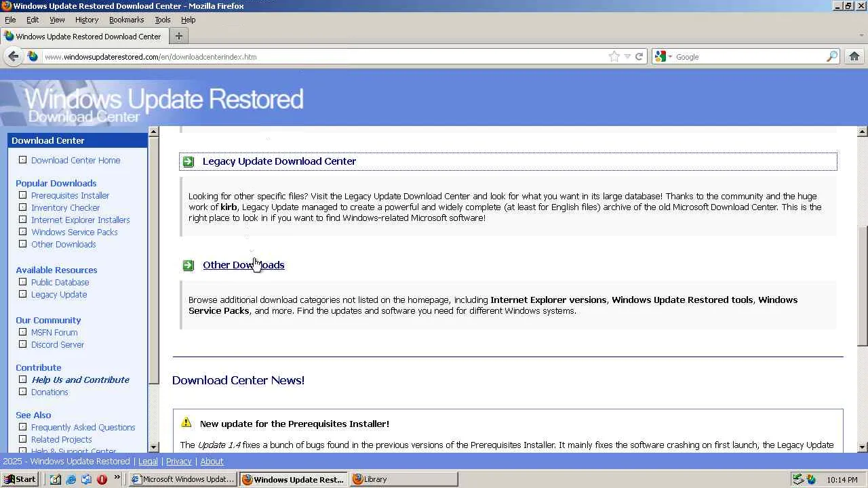868x488 pixels.
Task: Open the Public Database sidebar link
Action: (60, 283)
